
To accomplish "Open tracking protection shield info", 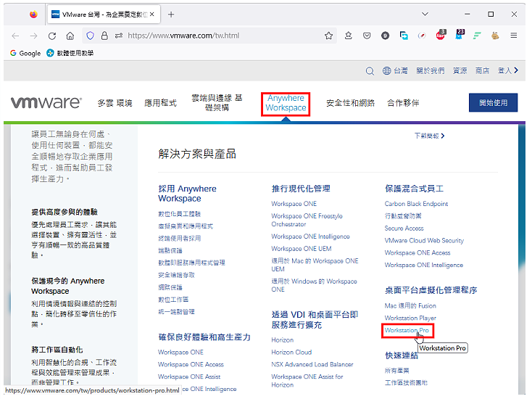I will [x=90, y=36].
